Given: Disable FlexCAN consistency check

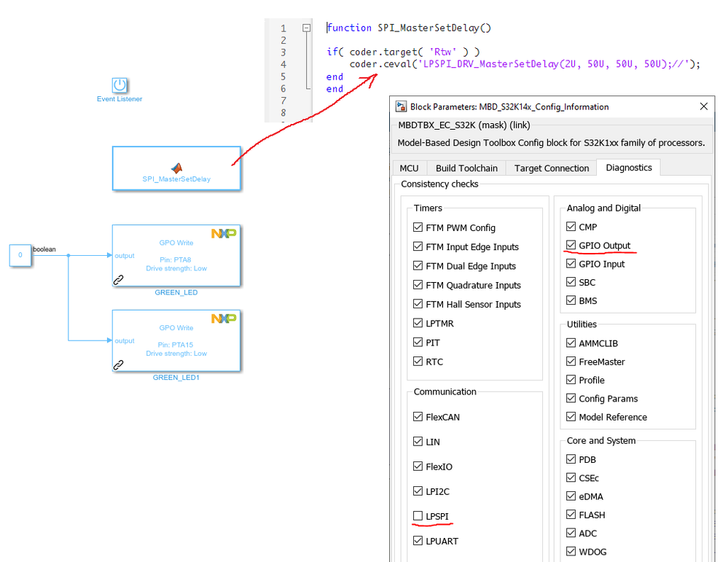Looking at the screenshot, I should click(x=418, y=417).
